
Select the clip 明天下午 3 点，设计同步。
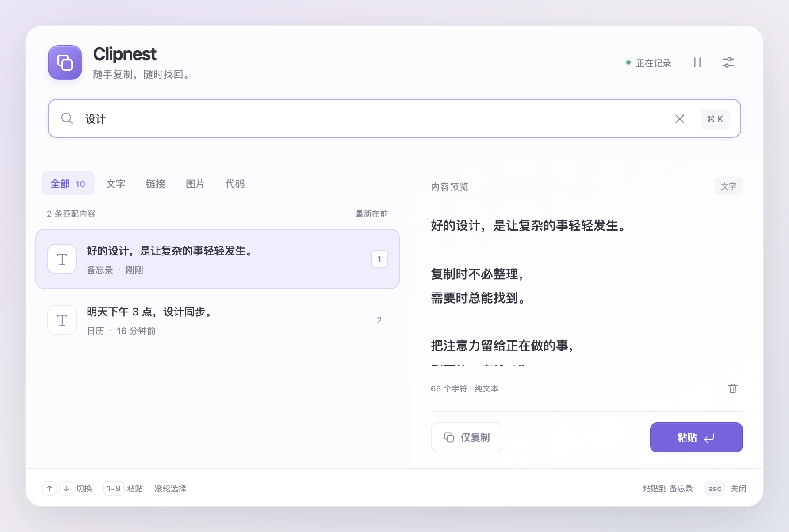pyautogui.click(x=218, y=320)
